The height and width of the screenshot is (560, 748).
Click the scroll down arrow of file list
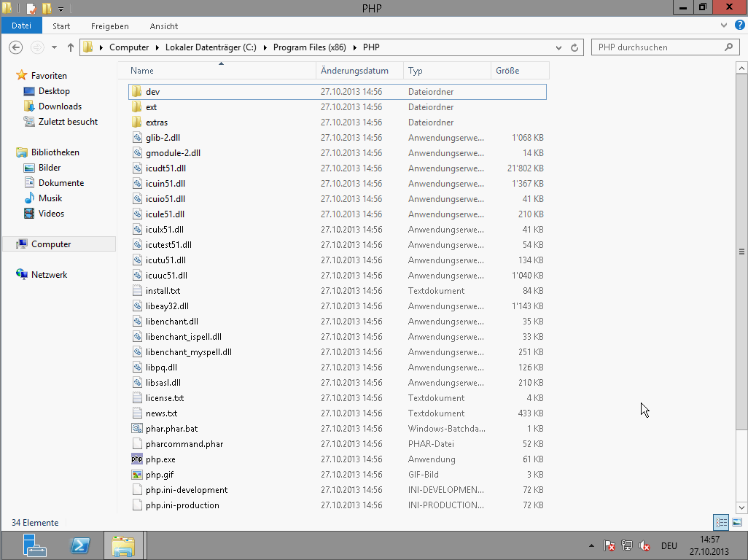tap(741, 507)
